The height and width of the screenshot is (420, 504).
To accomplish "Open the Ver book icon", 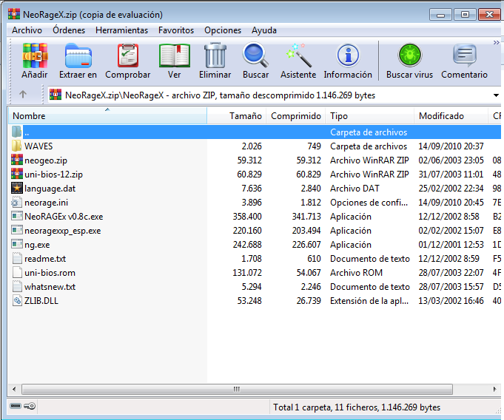I will pos(175,55).
